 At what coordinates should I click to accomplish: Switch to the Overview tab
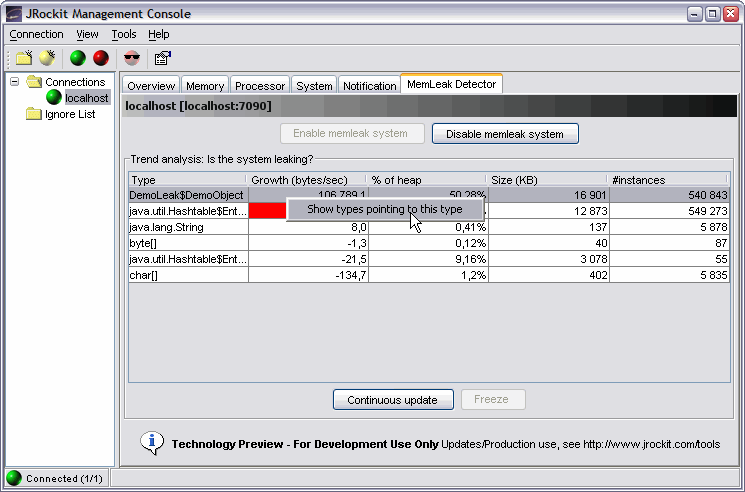151,85
